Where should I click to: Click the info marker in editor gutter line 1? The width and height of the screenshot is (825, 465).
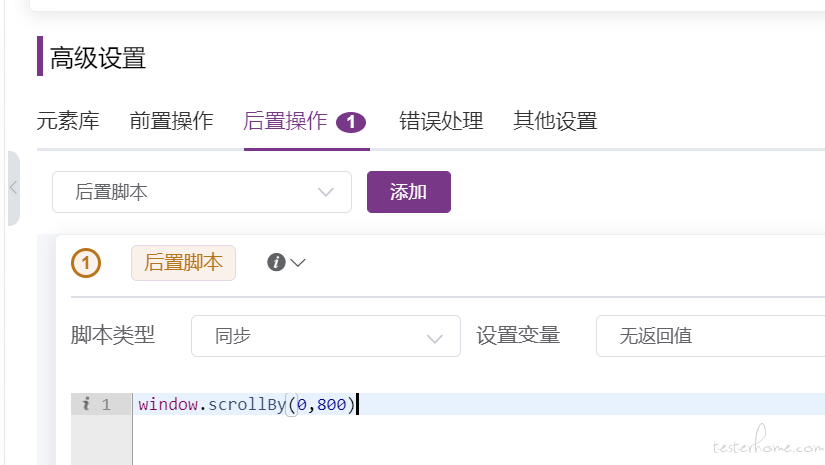[x=86, y=403]
